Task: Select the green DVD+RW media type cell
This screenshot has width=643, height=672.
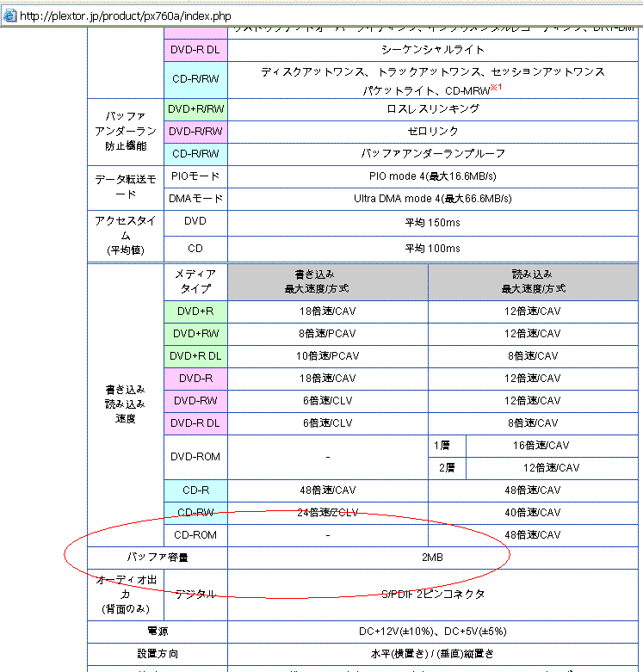Action: tap(195, 334)
